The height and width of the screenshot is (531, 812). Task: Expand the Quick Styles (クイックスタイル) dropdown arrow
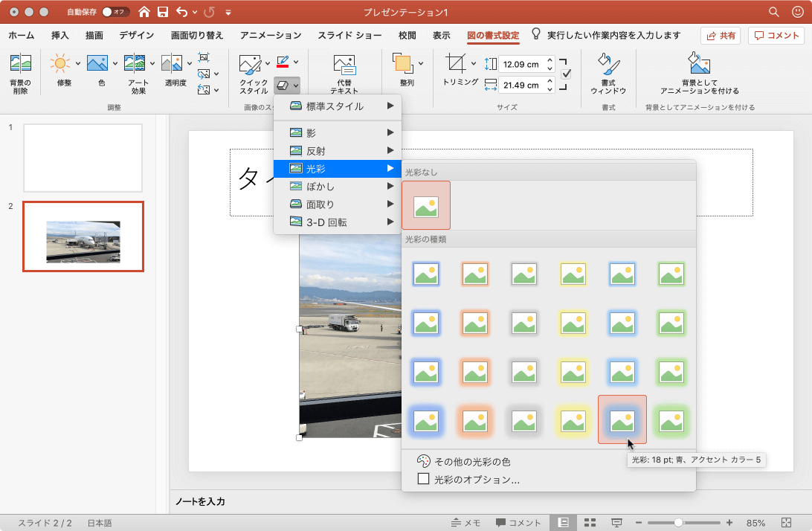[267, 63]
